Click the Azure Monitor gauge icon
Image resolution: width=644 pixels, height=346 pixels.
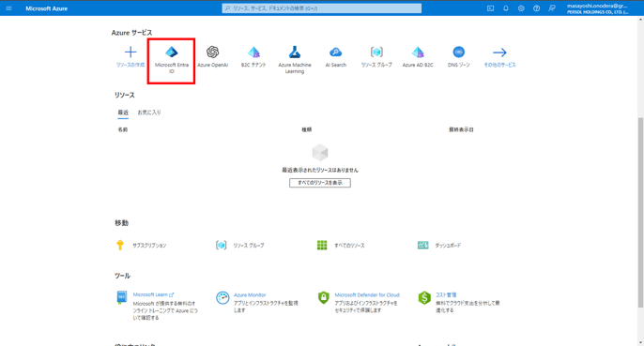point(222,297)
